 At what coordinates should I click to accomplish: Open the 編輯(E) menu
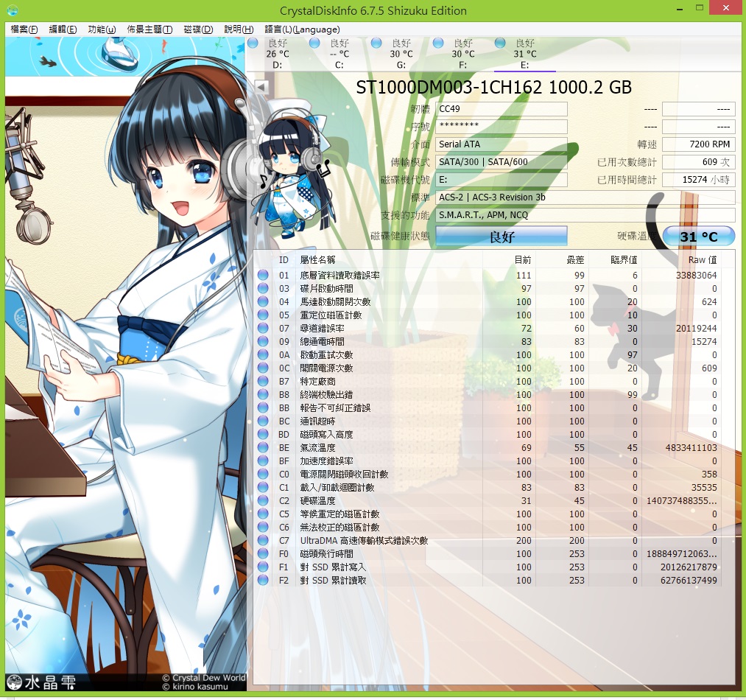click(x=63, y=29)
